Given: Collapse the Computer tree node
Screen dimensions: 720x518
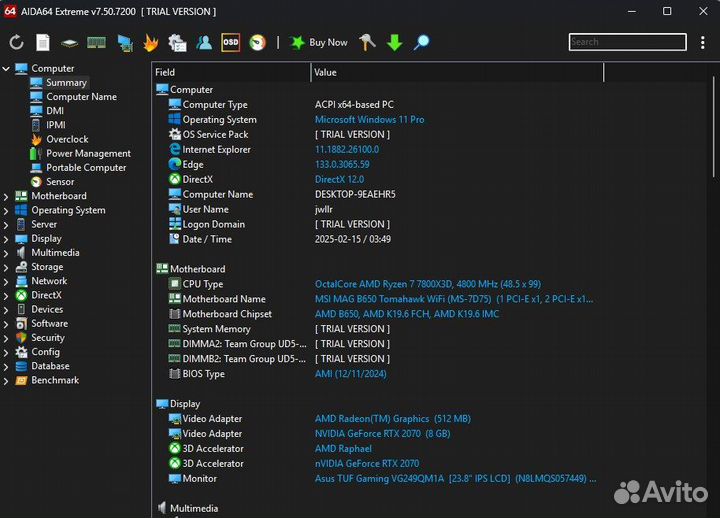Looking at the screenshot, I should 6,69.
